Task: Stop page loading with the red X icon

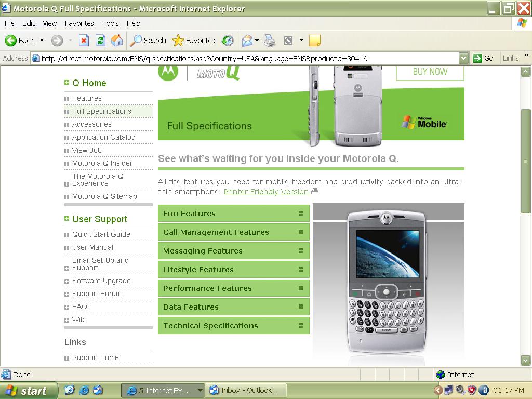Action: pos(84,41)
